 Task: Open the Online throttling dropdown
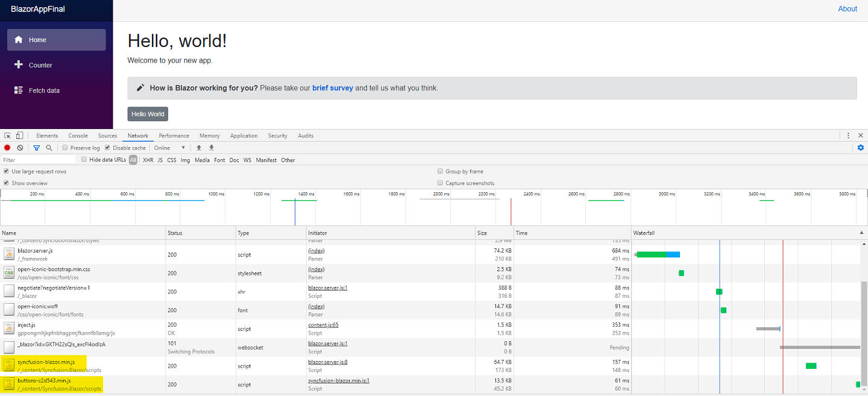(169, 148)
